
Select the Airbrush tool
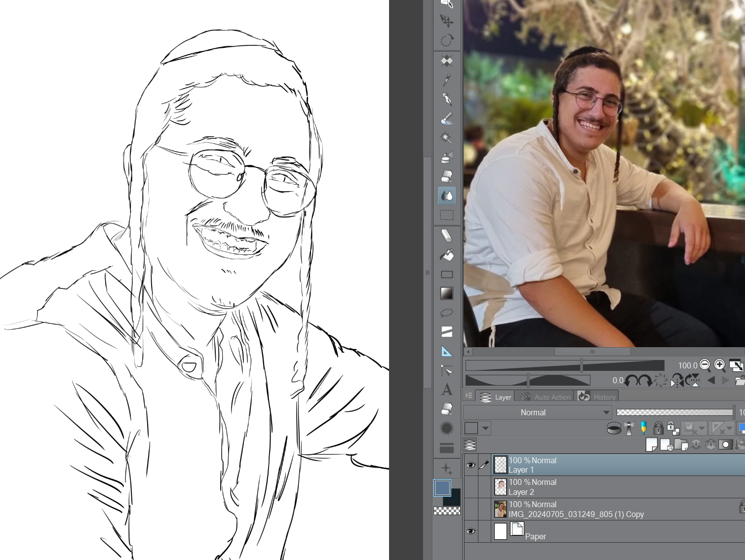click(447, 157)
